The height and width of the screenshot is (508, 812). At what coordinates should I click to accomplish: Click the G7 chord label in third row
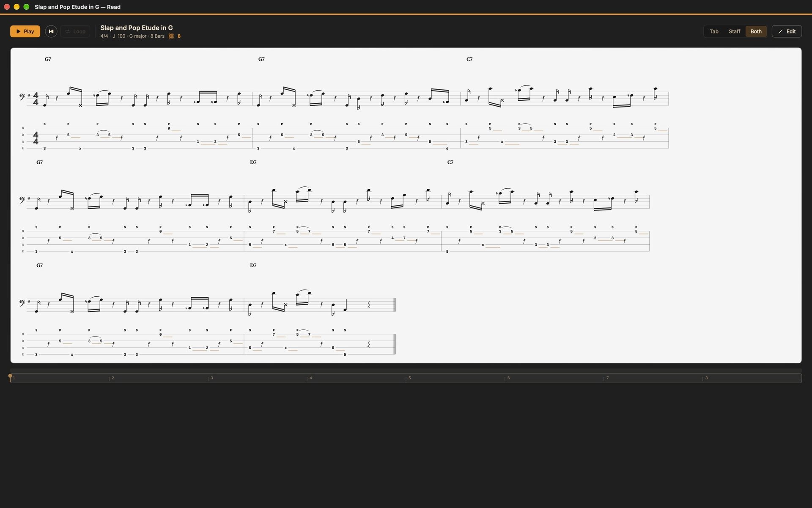[x=39, y=265]
